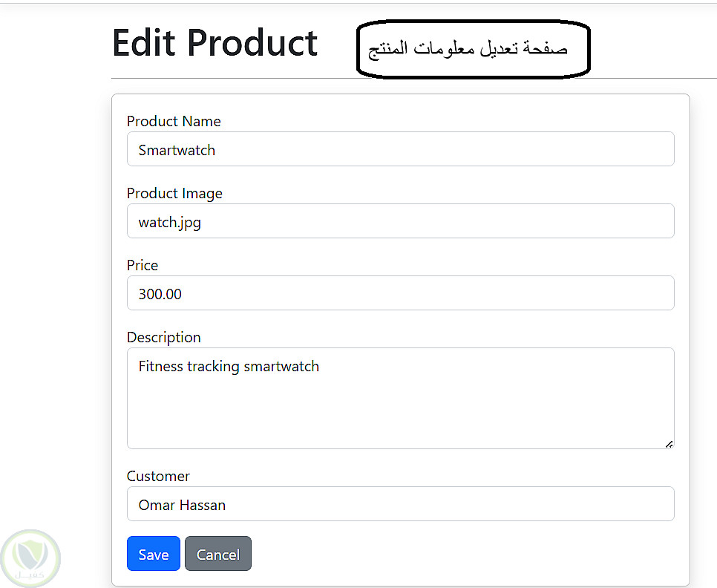Click the Customer label
This screenshot has width=717, height=588.
tap(158, 476)
